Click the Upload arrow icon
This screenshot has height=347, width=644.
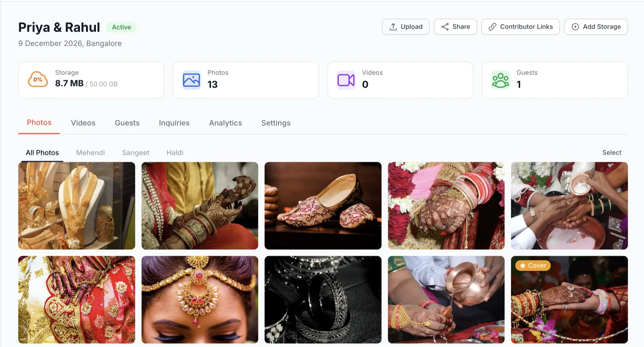coord(393,27)
